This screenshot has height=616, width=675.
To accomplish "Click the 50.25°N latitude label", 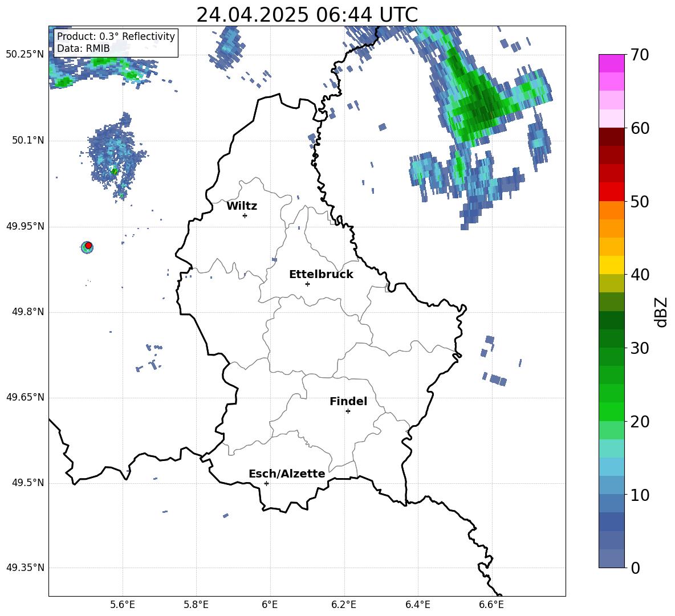I will tap(25, 55).
